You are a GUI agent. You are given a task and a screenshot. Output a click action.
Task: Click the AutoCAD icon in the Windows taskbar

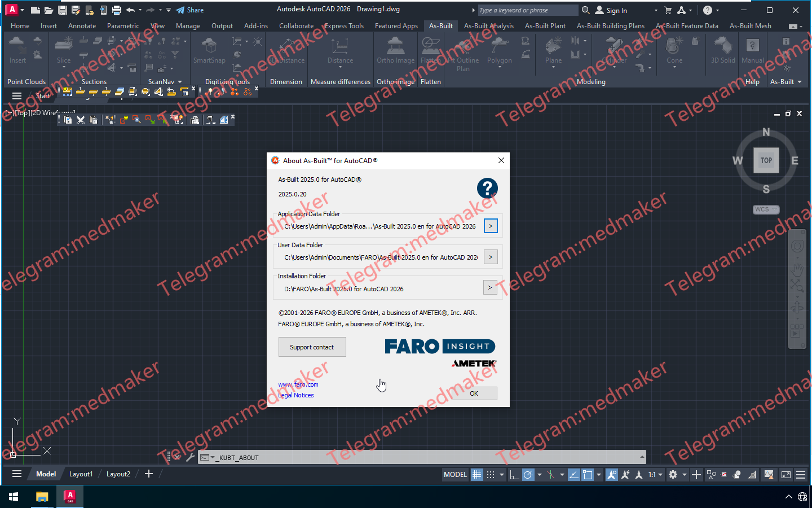click(x=70, y=497)
